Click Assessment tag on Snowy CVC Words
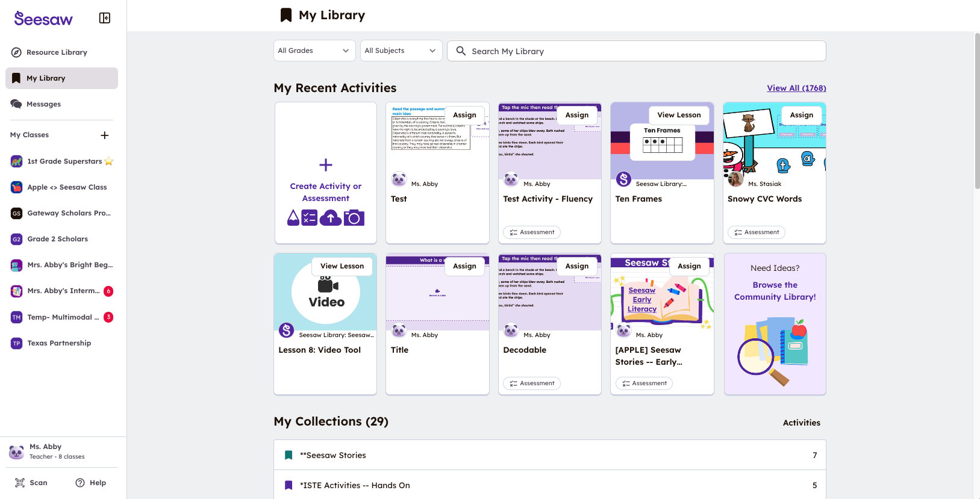 (757, 232)
